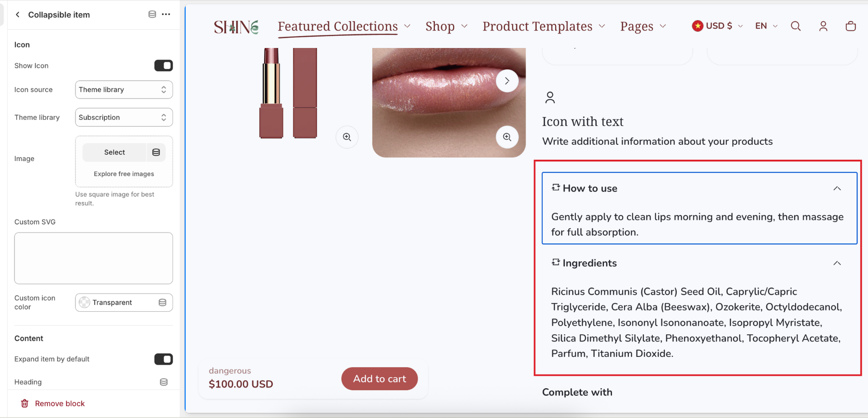Click the account profile icon in header

pos(823,26)
